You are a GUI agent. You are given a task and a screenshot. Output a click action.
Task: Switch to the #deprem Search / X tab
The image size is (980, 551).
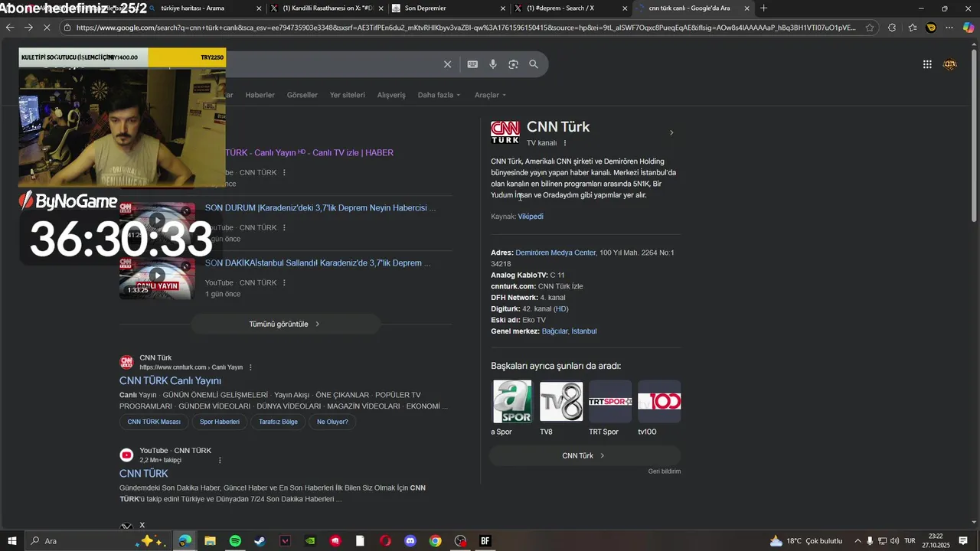click(570, 8)
